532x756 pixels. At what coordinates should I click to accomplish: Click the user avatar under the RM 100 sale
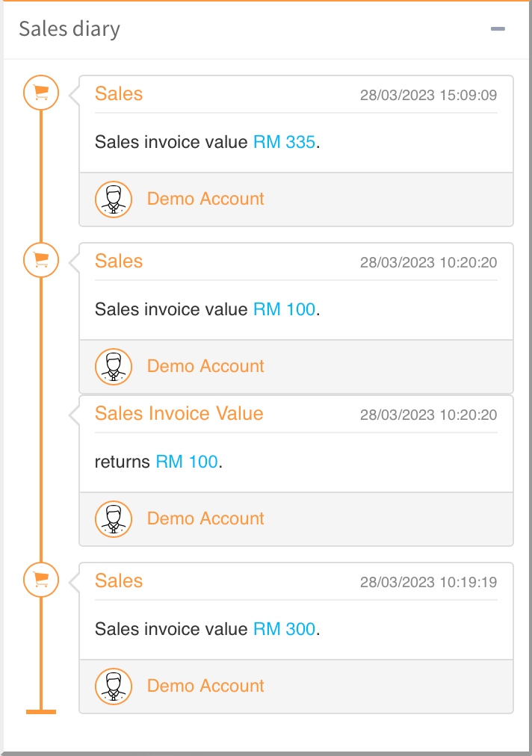tap(114, 367)
